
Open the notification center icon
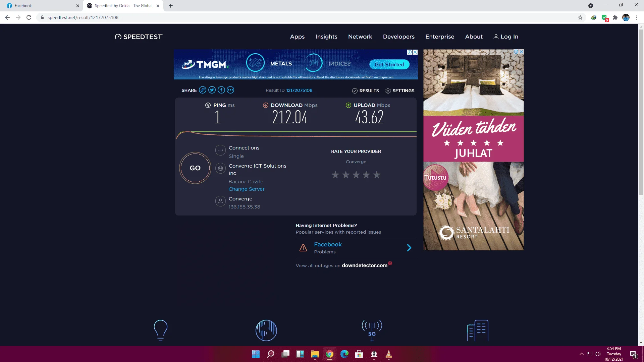(633, 354)
